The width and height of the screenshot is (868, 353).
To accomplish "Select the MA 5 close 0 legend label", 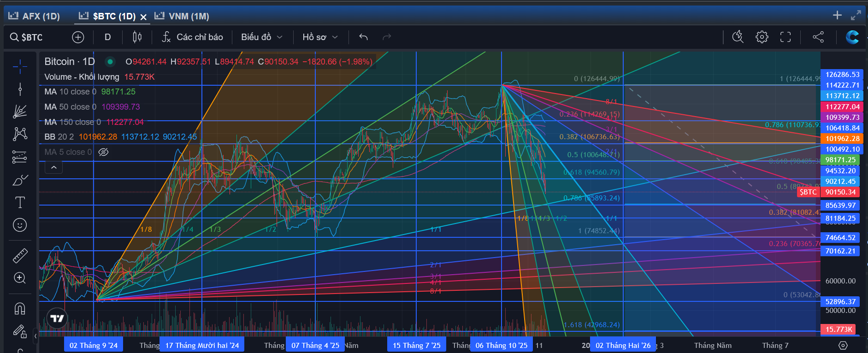I will (68, 152).
